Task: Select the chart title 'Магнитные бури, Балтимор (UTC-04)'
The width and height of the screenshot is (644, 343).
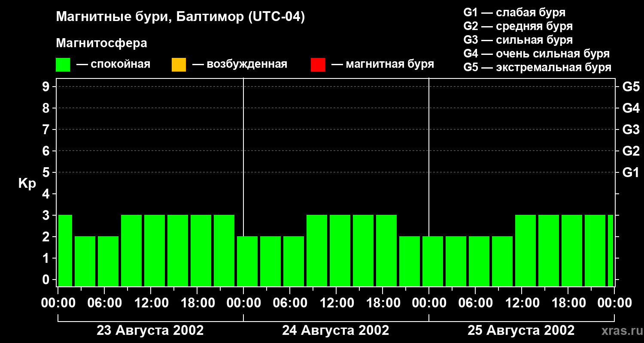Action: click(180, 18)
